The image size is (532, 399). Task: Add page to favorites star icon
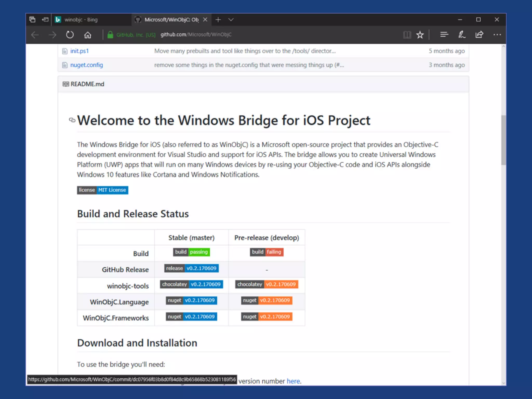[x=420, y=35]
